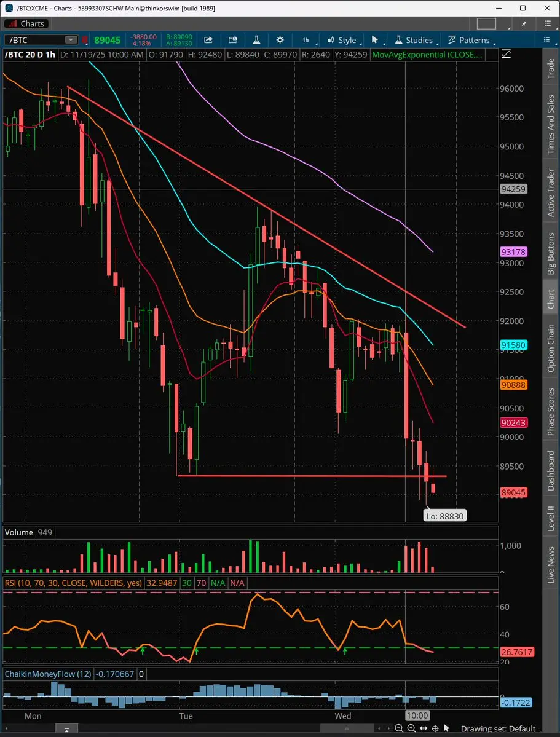Click the zoom out magnifier icon

(x=399, y=728)
